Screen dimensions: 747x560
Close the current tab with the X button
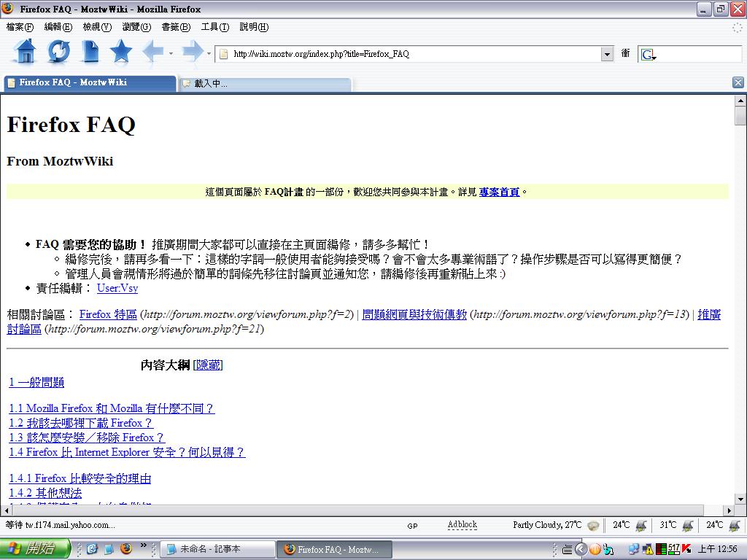coord(738,83)
